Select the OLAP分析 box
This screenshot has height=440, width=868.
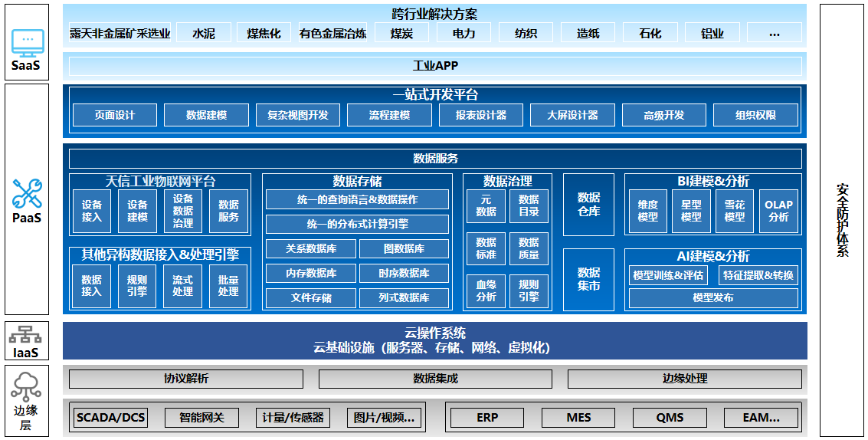pyautogui.click(x=778, y=211)
